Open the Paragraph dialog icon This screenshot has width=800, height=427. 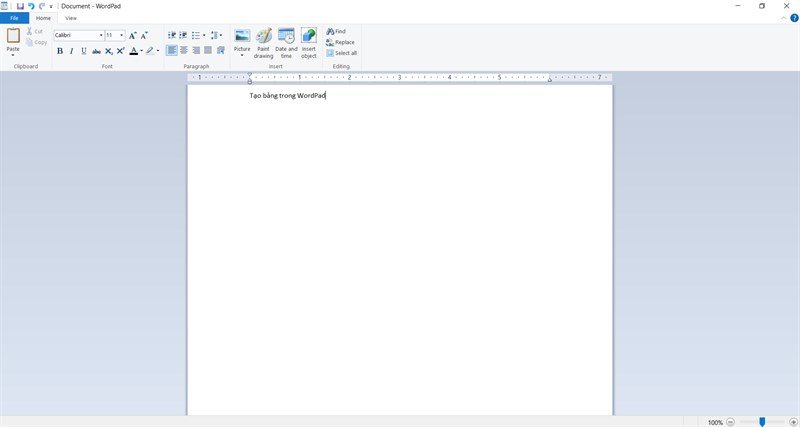220,50
